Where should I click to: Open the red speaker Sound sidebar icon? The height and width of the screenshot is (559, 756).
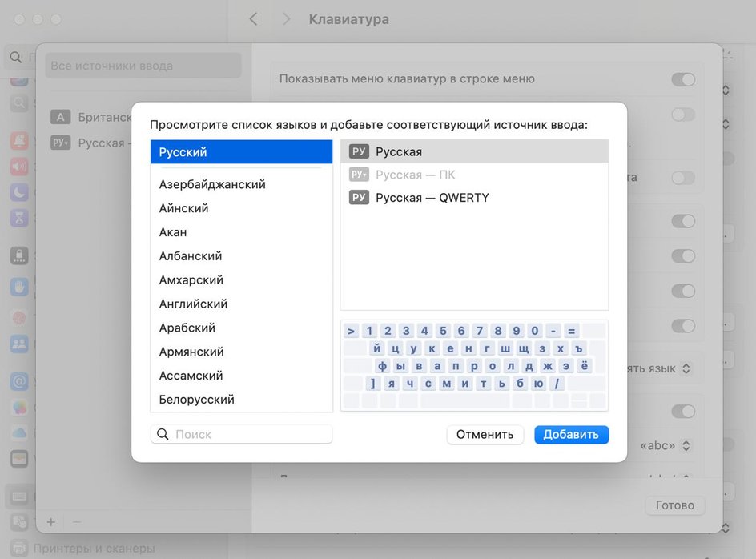click(x=19, y=167)
